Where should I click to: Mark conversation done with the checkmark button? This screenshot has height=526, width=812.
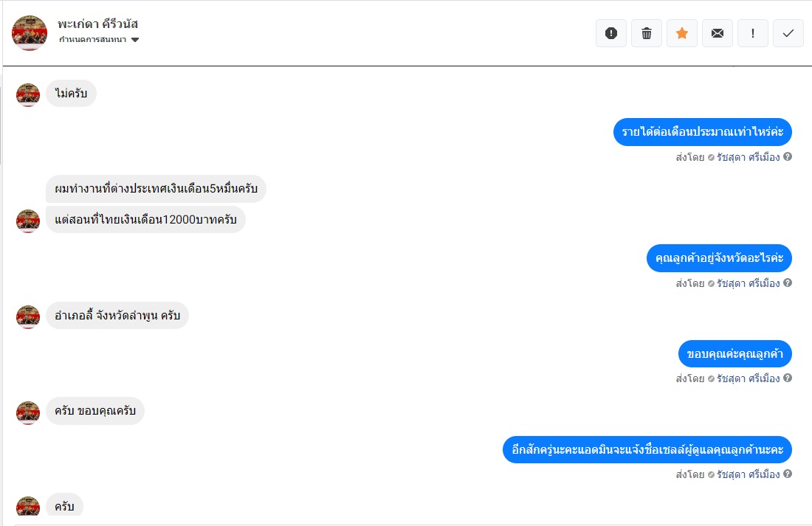tap(788, 33)
